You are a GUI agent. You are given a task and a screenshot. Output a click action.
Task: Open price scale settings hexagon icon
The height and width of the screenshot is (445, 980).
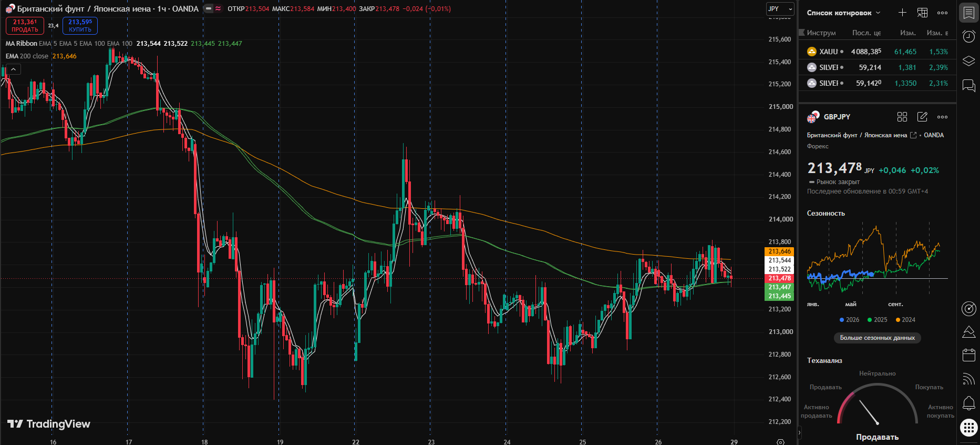coord(780,441)
